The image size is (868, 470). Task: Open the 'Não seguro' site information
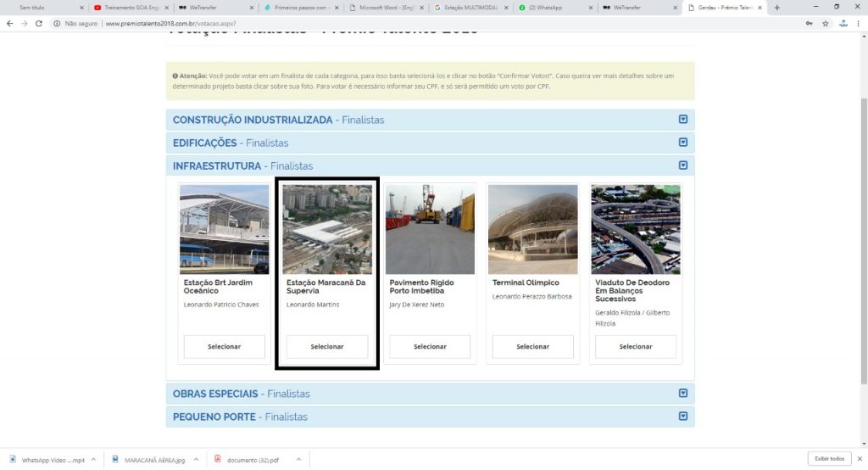click(x=75, y=24)
